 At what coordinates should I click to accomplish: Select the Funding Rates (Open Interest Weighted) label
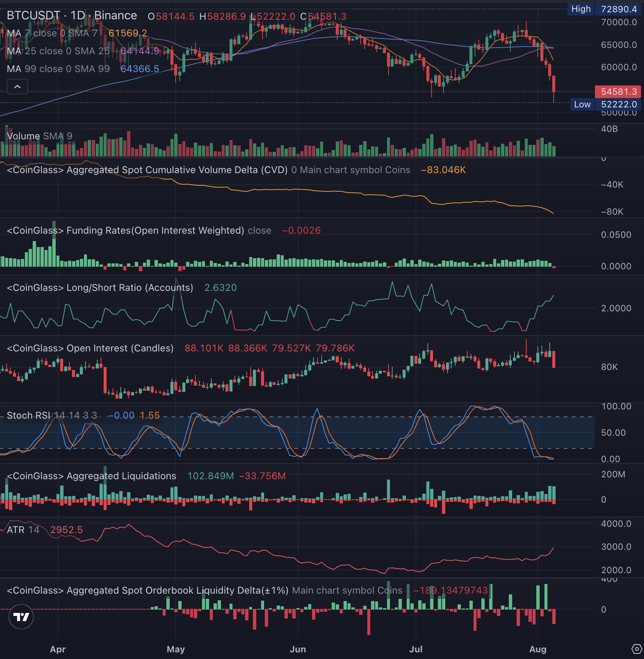click(126, 230)
